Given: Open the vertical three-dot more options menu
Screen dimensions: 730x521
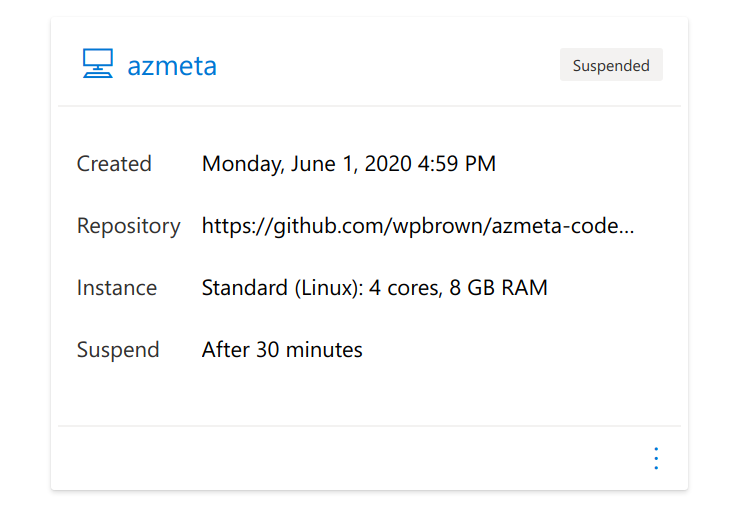Looking at the screenshot, I should click(x=656, y=459).
